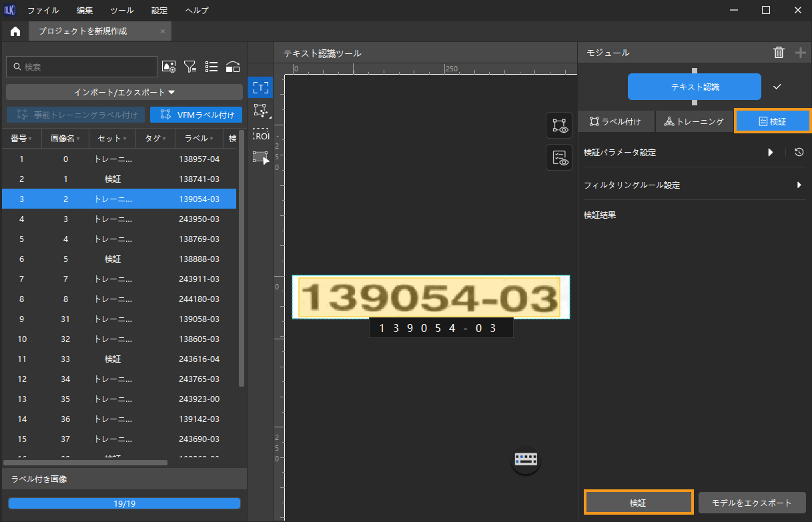This screenshot has width=812, height=522.
Task: Select row with label 243911-03
Action: click(x=119, y=279)
